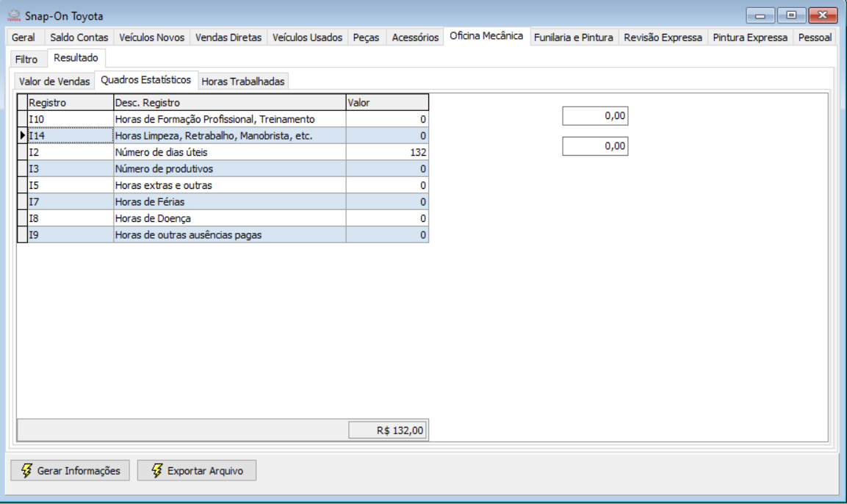Minimize the Snap-On Toyota window

[x=760, y=15]
